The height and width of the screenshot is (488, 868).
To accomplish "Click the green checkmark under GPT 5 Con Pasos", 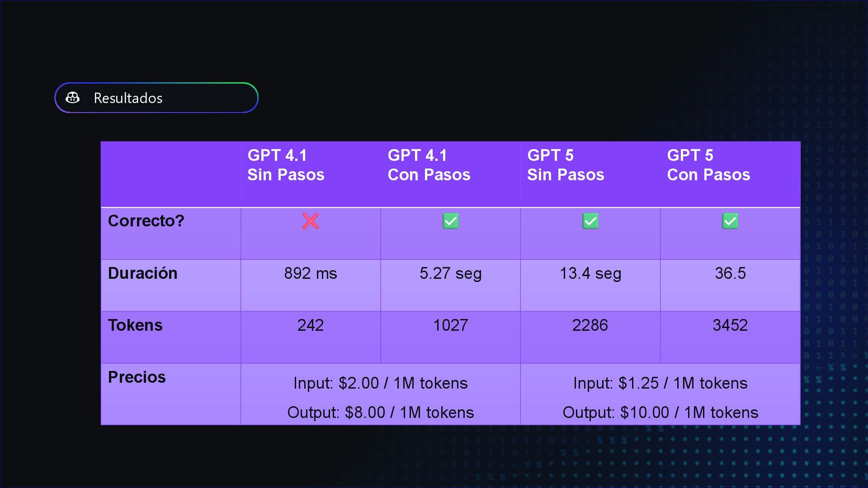I will tap(730, 221).
